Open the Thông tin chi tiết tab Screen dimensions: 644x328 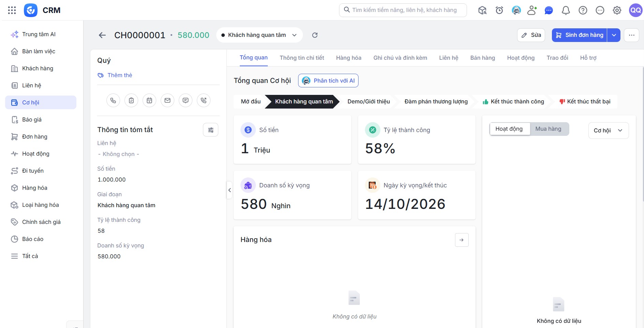pyautogui.click(x=302, y=58)
